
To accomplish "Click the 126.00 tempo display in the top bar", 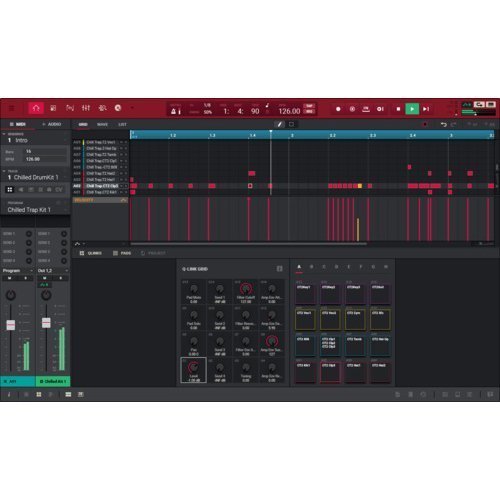I will tap(289, 111).
